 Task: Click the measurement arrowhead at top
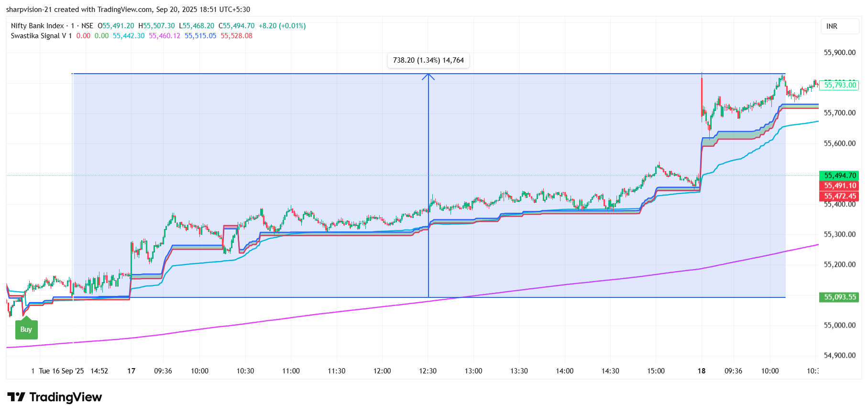coord(429,76)
